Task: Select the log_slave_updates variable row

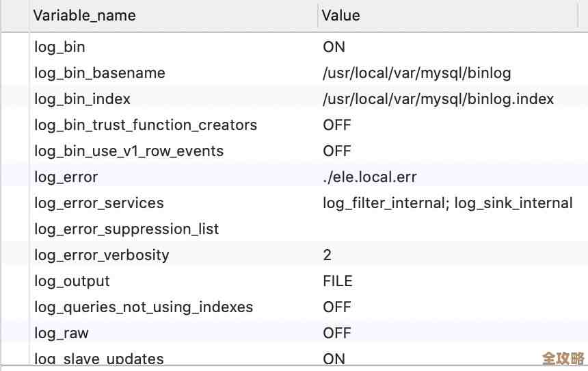Action: [x=99, y=359]
